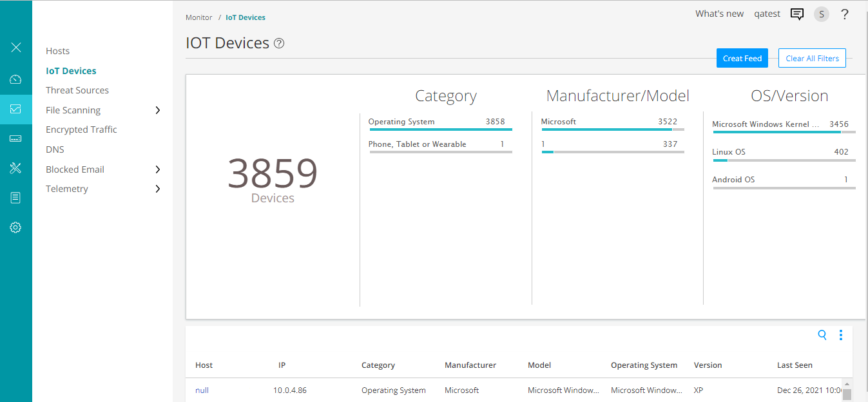Close the sidebar with the X icon
868x402 pixels.
(16, 48)
